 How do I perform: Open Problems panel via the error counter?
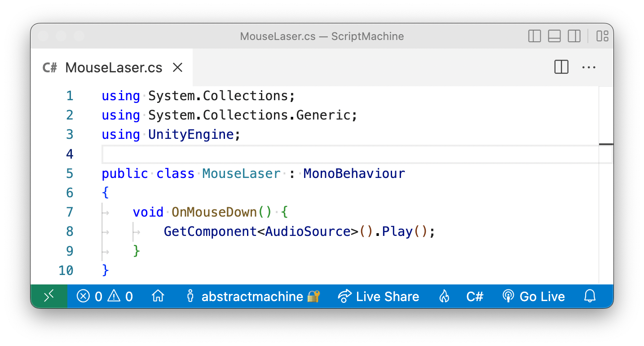coord(89,296)
